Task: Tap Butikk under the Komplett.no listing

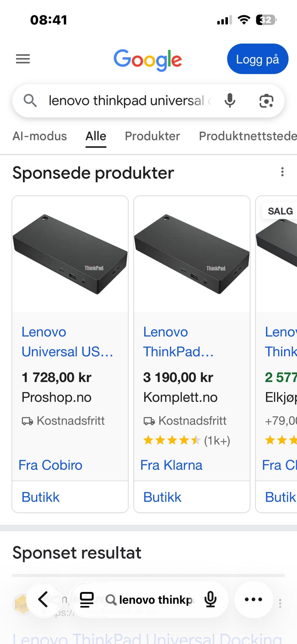Action: (162, 497)
